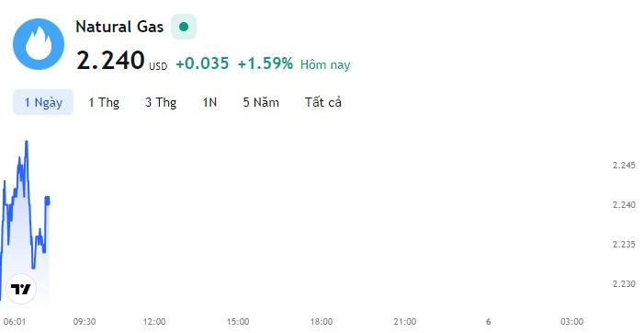644x333 pixels.
Task: Click the 2.230 price axis label
Action: (x=624, y=283)
